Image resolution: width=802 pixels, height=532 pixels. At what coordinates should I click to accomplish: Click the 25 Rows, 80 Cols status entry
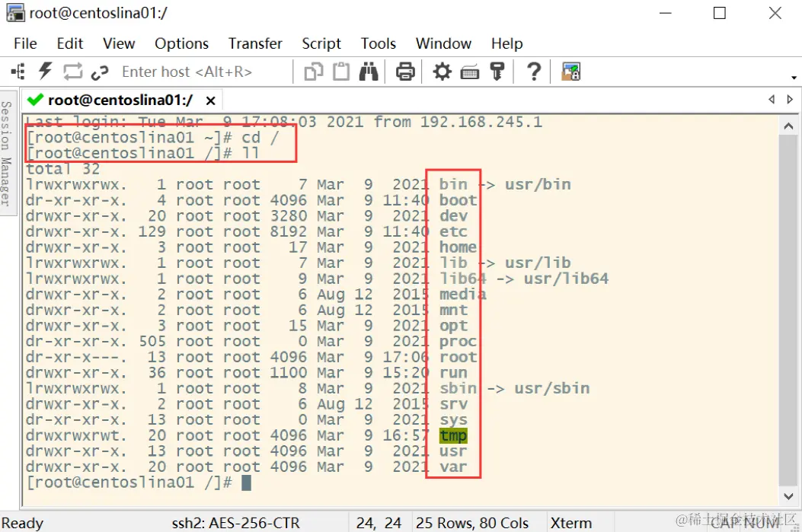[472, 523]
